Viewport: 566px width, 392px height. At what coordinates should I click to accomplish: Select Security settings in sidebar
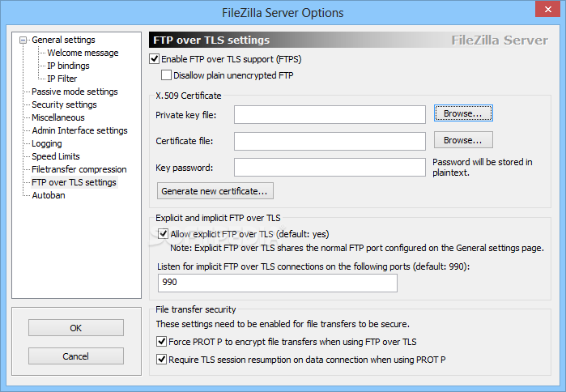(x=64, y=104)
